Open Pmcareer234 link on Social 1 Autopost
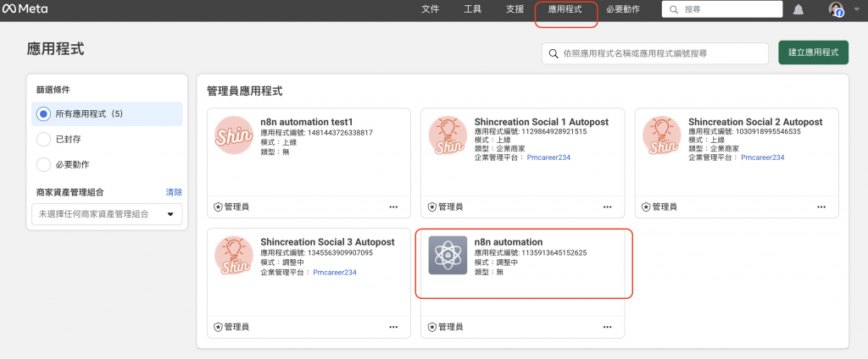 click(547, 157)
